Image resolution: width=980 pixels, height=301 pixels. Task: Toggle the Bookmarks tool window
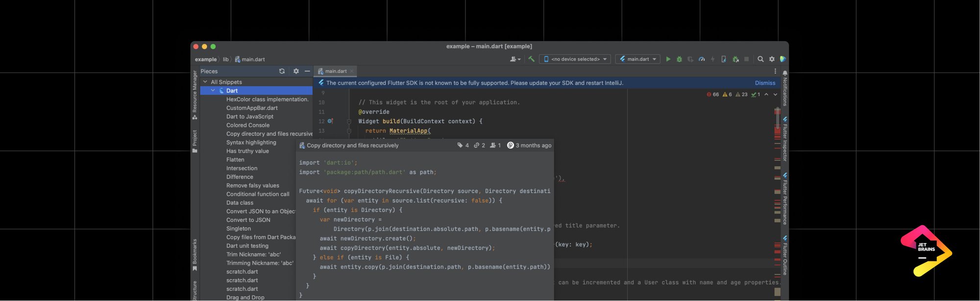coord(195,254)
